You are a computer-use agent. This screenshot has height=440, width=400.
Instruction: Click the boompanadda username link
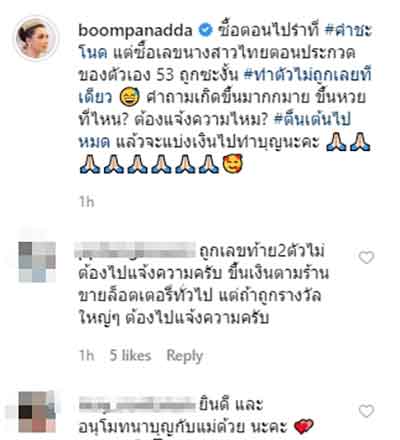pyautogui.click(x=135, y=31)
